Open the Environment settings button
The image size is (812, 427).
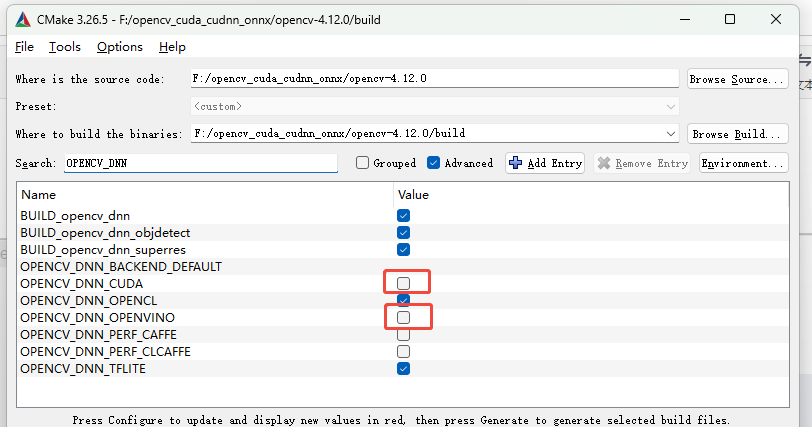[x=743, y=163]
